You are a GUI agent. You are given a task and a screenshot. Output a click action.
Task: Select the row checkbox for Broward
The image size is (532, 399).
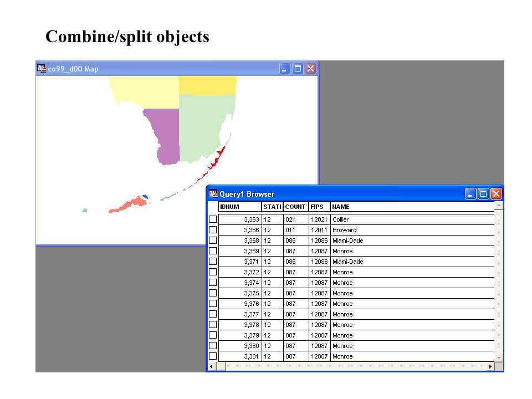213,229
